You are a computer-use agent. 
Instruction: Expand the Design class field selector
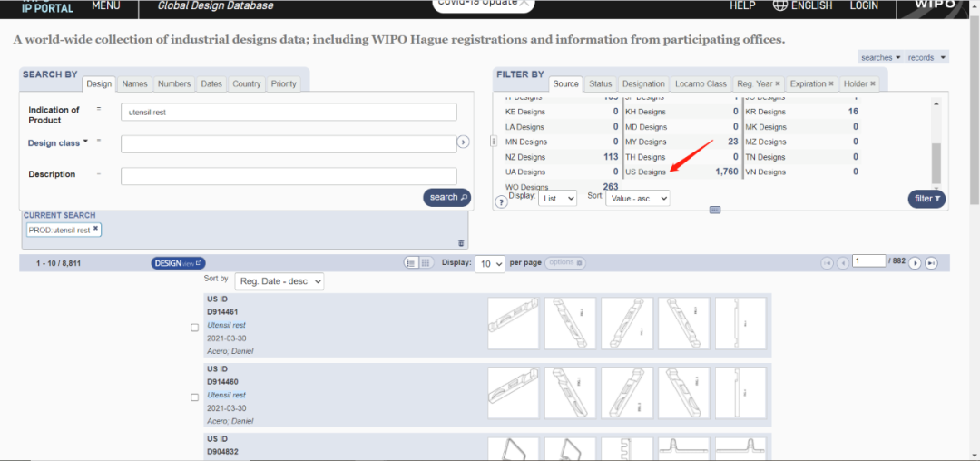pyautogui.click(x=57, y=142)
